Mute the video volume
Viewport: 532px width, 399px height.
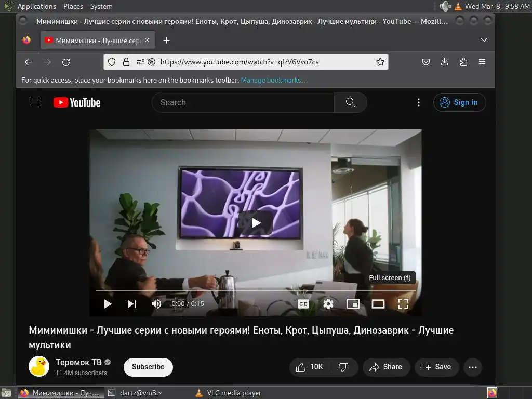click(x=156, y=303)
